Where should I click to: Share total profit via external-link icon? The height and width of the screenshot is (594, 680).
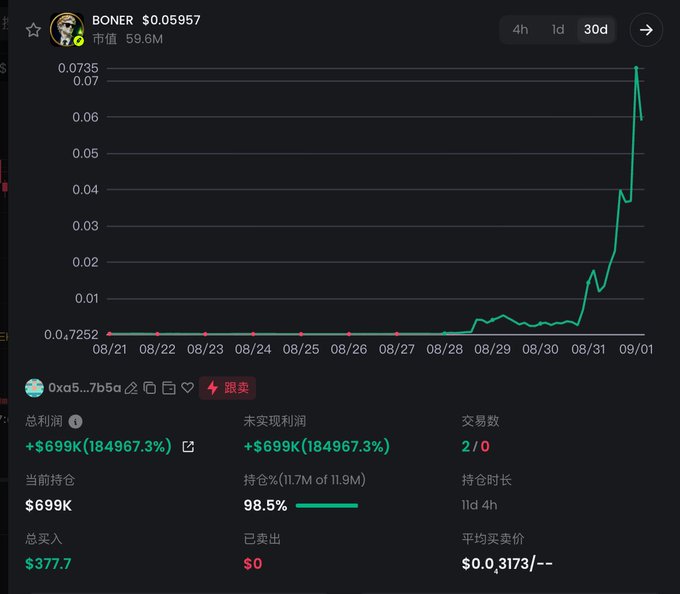(x=188, y=447)
